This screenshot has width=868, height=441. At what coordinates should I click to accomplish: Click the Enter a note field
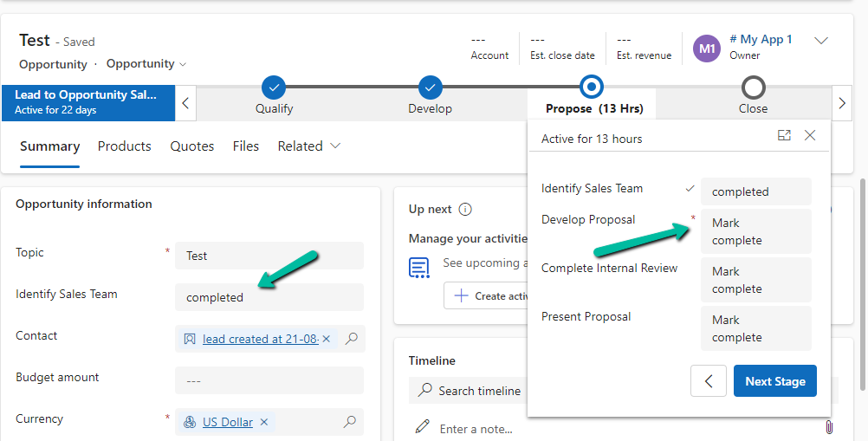click(x=476, y=429)
